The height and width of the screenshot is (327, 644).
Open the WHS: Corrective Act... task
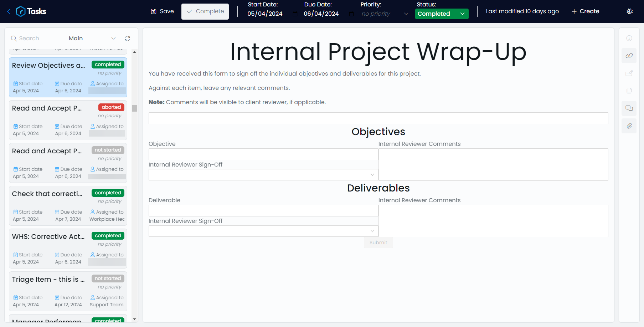click(68, 249)
